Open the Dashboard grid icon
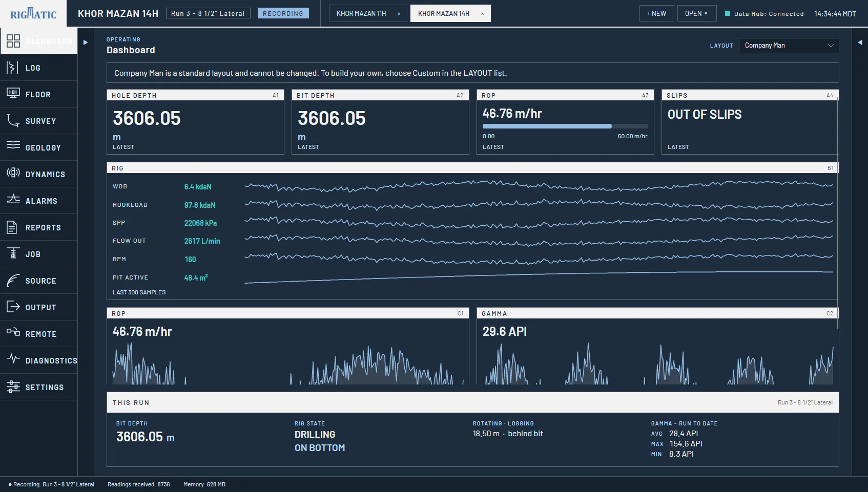Image resolution: width=868 pixels, height=492 pixels. pos(13,41)
